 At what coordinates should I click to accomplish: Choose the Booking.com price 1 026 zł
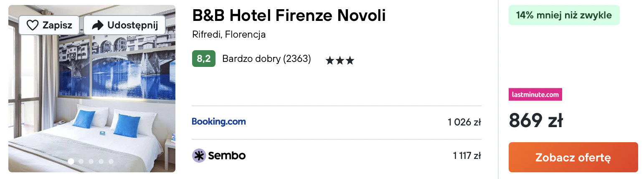[x=464, y=122]
